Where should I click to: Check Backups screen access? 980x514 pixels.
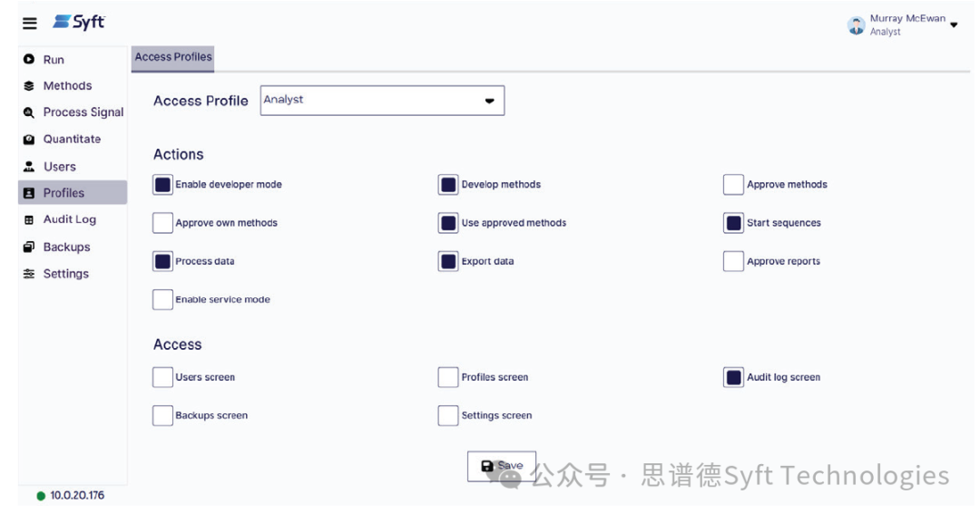click(x=162, y=416)
